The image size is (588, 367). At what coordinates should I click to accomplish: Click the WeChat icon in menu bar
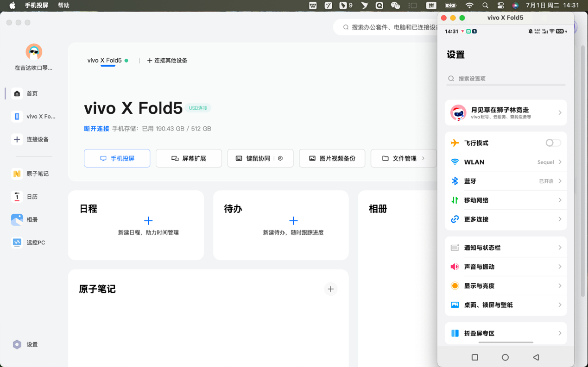click(395, 6)
